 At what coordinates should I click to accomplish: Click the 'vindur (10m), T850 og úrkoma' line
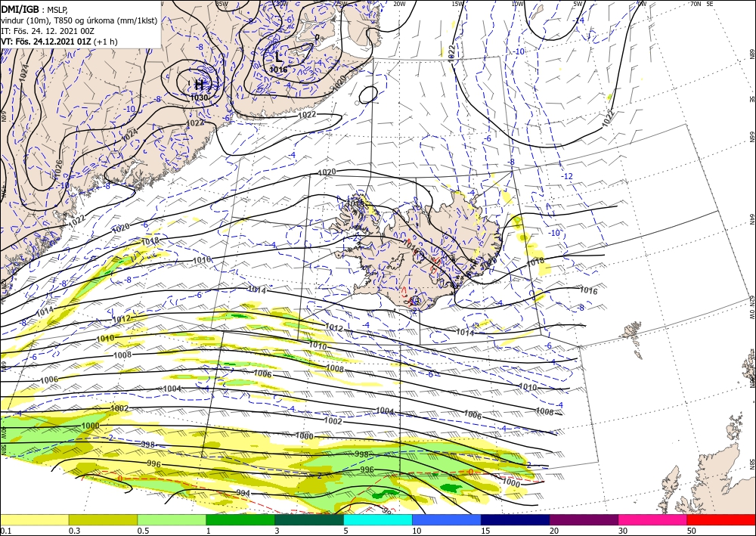click(x=79, y=20)
